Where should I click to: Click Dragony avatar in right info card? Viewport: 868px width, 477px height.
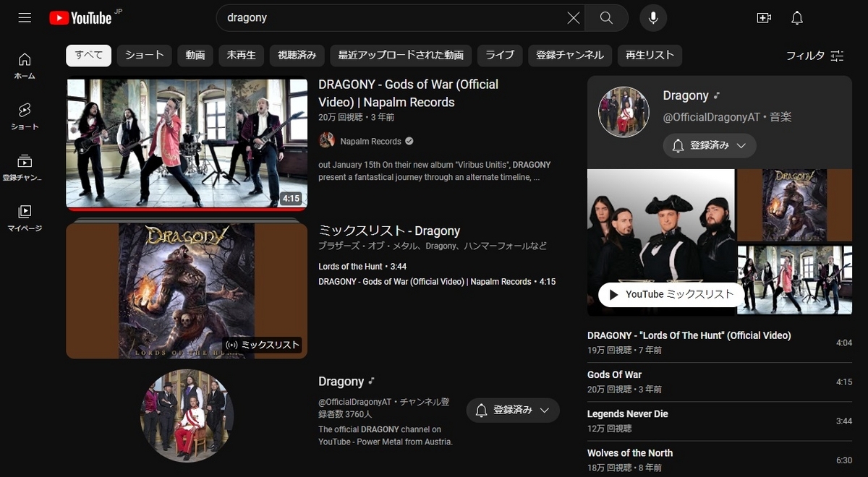tap(624, 112)
